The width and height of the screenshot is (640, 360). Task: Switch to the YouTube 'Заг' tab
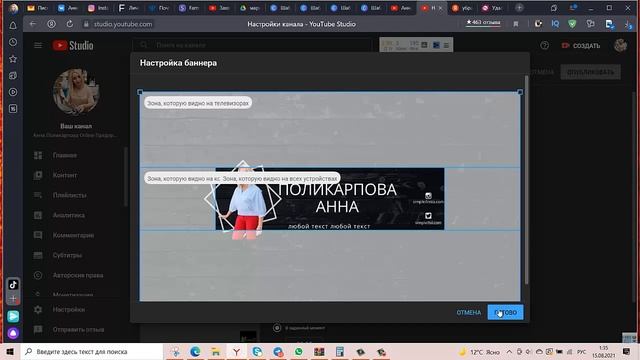click(219, 8)
